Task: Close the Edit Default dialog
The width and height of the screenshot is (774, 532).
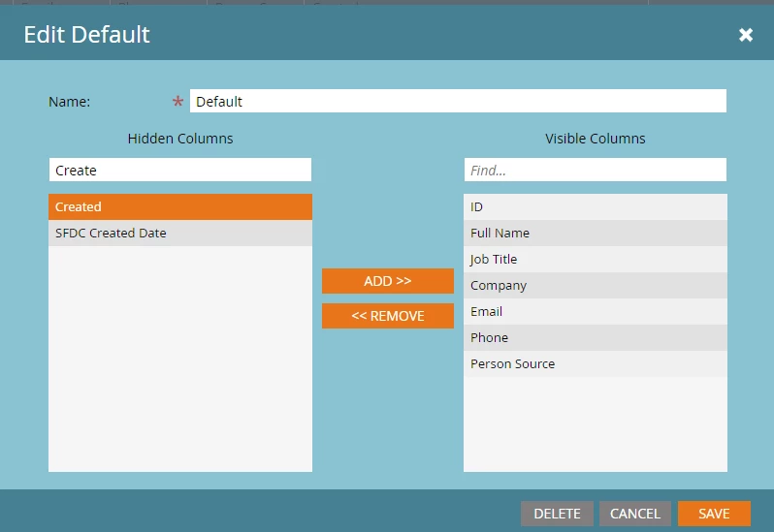Action: pos(745,35)
